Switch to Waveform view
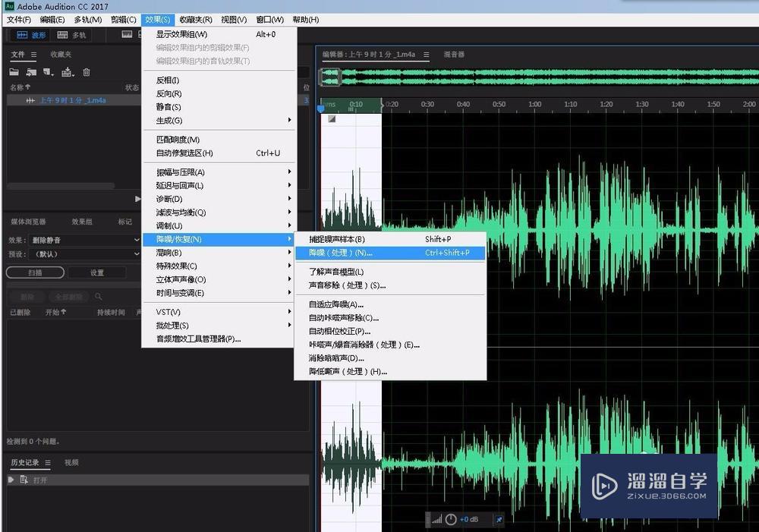 (x=31, y=35)
